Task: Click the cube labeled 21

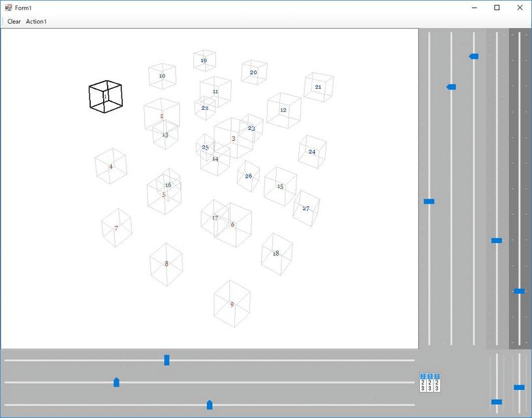Action: click(x=319, y=87)
